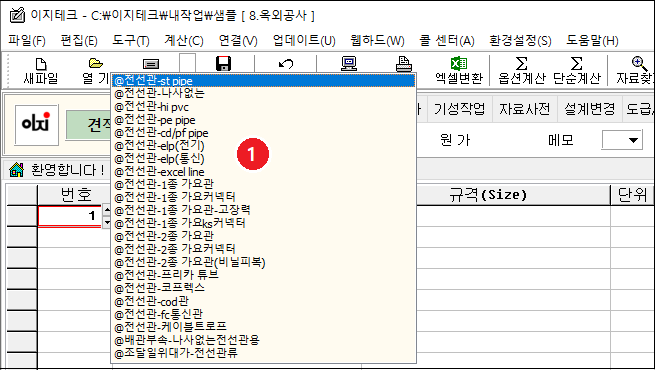Select @전선관-2종 가요관 entry
The width and height of the screenshot is (655, 370).
coord(263,236)
